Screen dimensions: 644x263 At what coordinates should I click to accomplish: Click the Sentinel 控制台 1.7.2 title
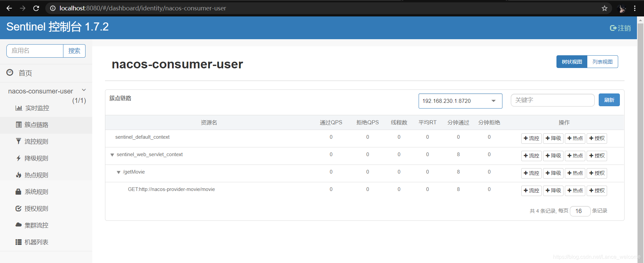coord(57,27)
